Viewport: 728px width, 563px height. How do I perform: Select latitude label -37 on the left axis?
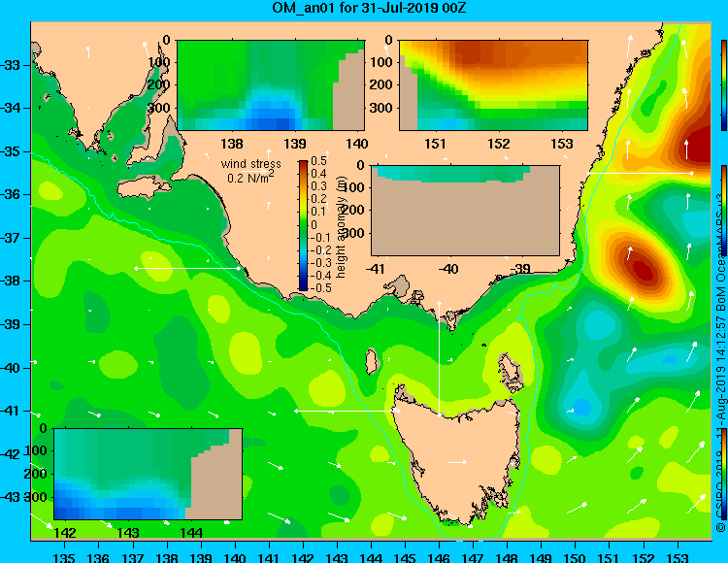click(10, 238)
